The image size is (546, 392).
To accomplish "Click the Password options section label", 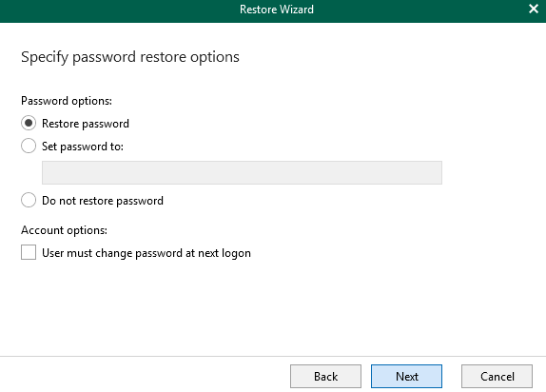I will coord(67,101).
